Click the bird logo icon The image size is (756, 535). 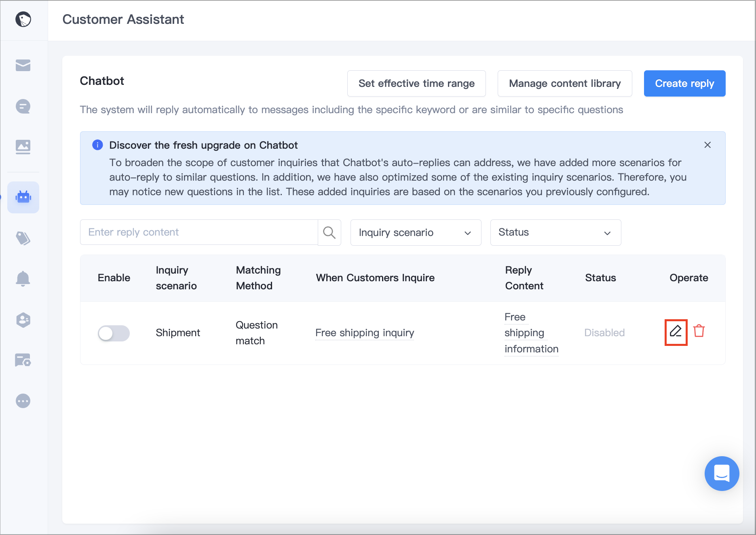pyautogui.click(x=23, y=19)
